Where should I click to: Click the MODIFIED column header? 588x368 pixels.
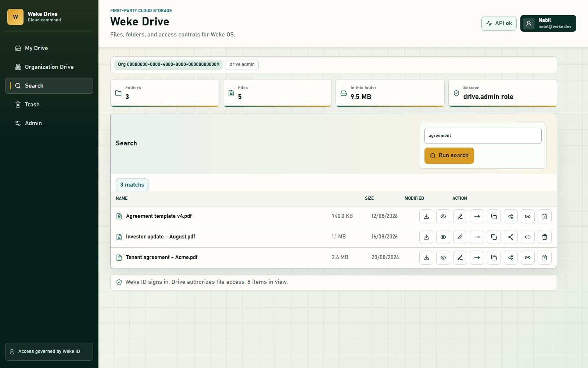(x=414, y=198)
